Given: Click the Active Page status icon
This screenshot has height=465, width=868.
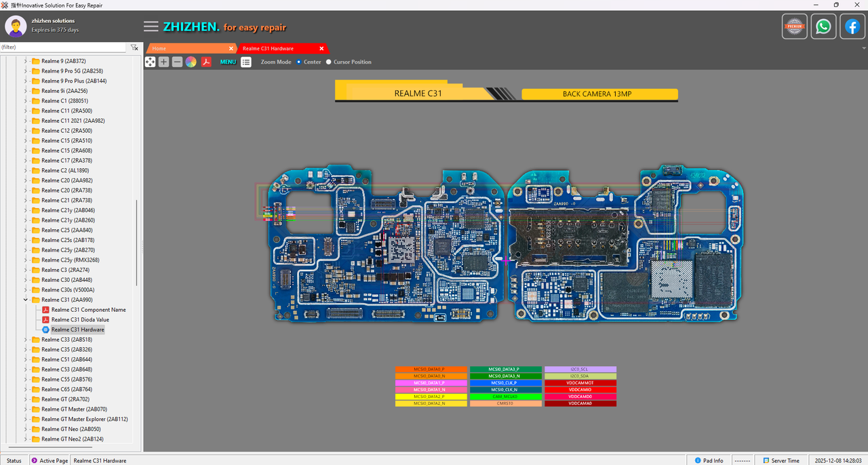Looking at the screenshot, I should click(34, 460).
